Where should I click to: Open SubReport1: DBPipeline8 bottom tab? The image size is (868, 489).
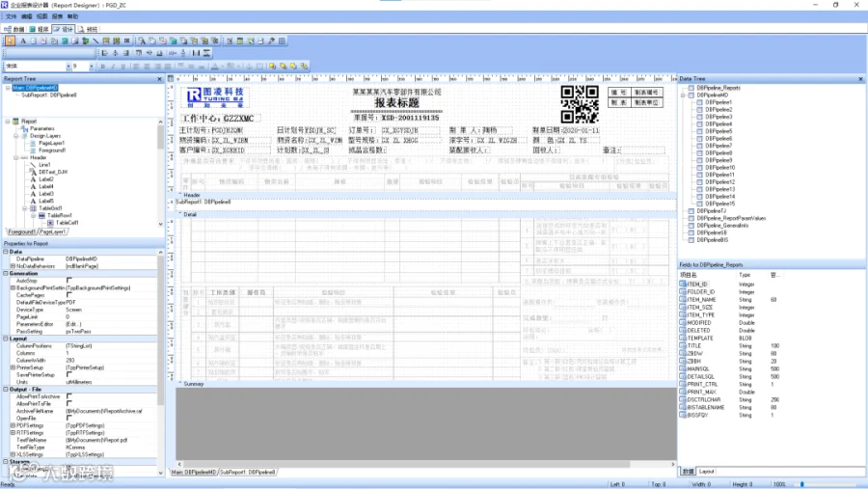pyautogui.click(x=248, y=473)
